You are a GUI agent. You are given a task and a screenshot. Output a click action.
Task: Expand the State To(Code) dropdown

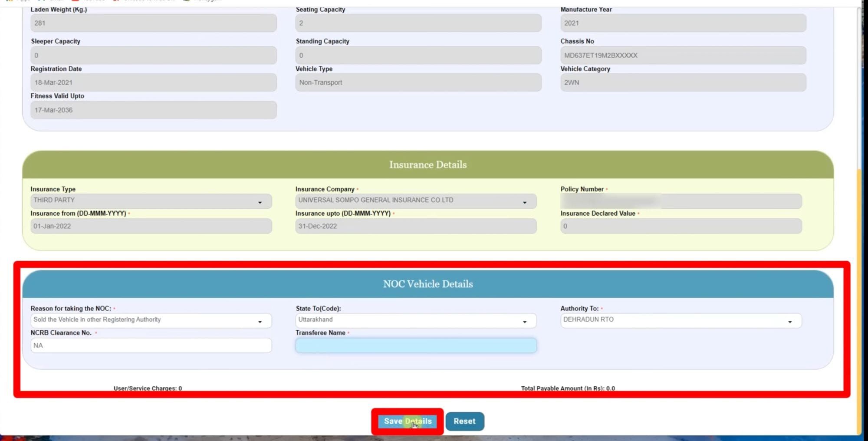tap(415, 320)
